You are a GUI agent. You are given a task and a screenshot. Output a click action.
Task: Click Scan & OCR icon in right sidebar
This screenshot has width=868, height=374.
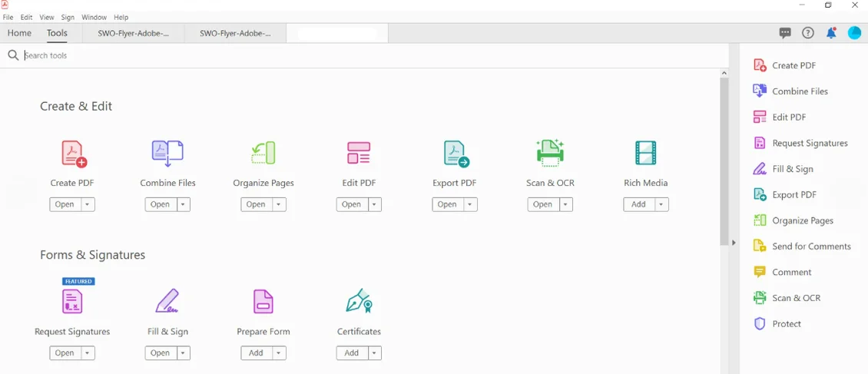click(x=760, y=298)
